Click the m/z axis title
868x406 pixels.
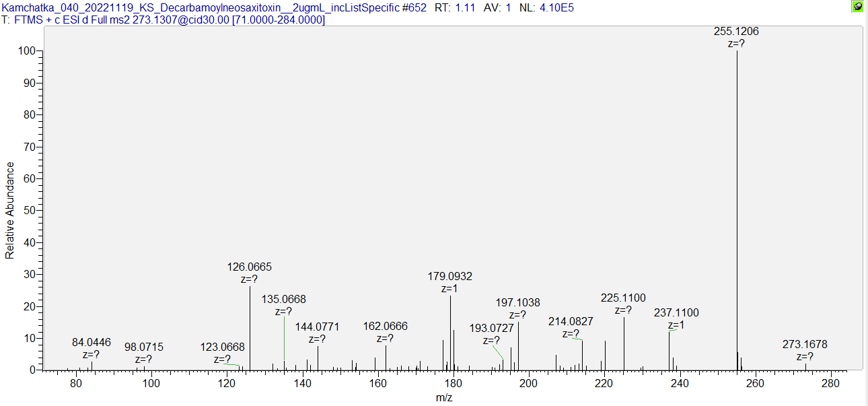(x=445, y=398)
